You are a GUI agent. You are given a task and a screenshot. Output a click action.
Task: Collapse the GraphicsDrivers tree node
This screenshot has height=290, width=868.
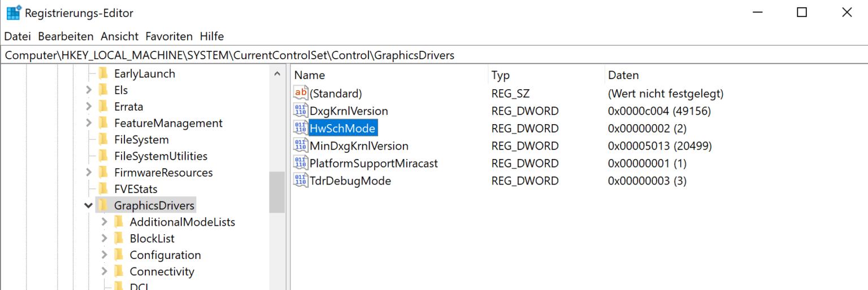coord(89,205)
